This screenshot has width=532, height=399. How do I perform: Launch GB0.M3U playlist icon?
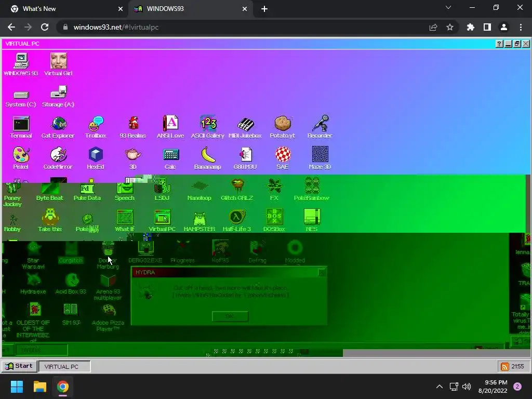pyautogui.click(x=245, y=158)
